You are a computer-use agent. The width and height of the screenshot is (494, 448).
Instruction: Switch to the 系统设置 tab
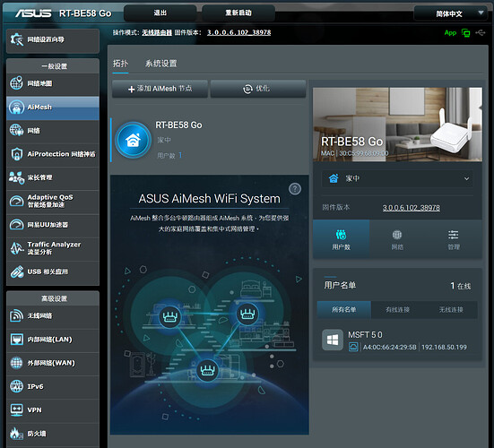click(160, 64)
